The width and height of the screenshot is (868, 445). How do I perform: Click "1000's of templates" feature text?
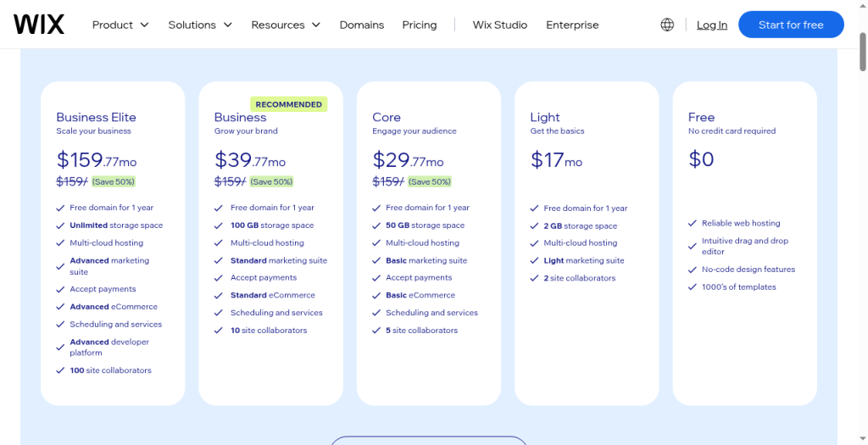pos(739,286)
